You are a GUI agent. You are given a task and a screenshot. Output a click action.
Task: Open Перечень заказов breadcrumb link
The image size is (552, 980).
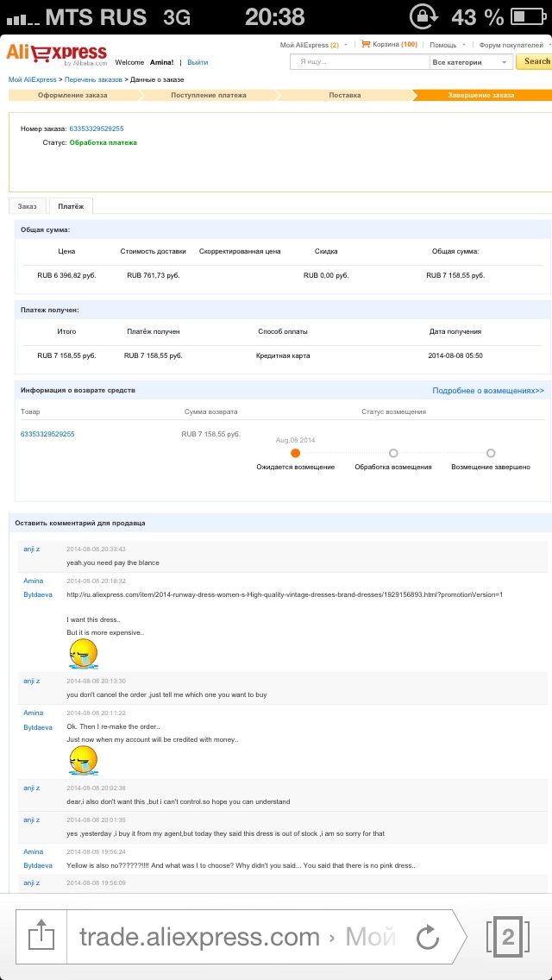[x=93, y=79]
